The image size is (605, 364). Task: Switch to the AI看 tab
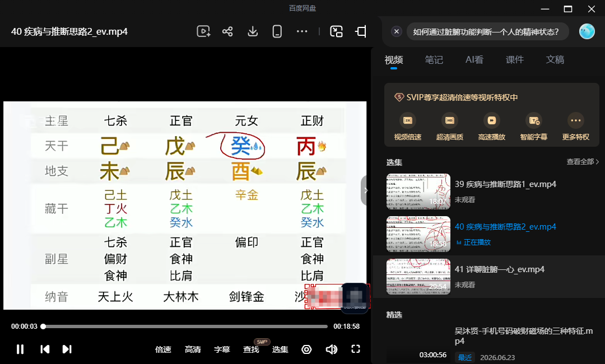pos(474,60)
